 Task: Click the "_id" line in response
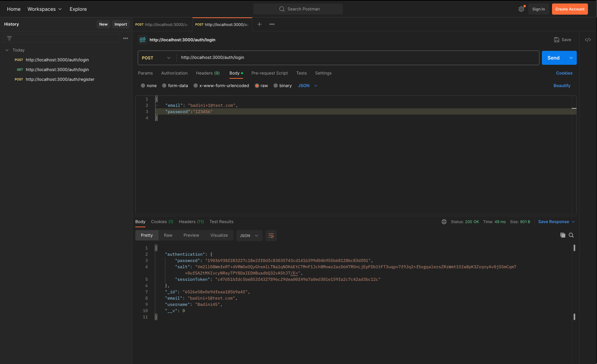tap(207, 292)
